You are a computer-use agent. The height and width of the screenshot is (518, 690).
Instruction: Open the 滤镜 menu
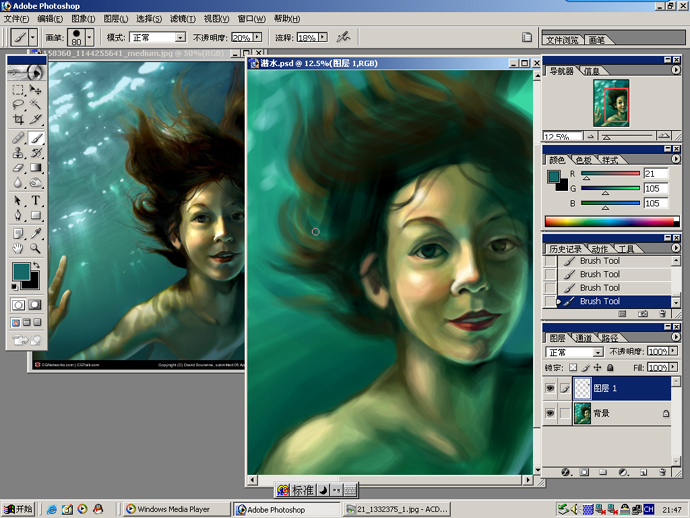(183, 18)
